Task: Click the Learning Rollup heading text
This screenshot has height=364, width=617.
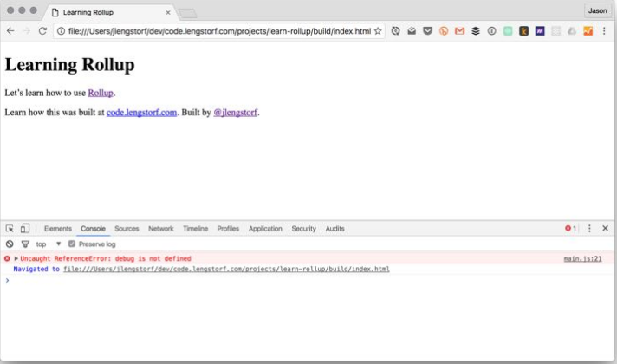Action: [69, 65]
